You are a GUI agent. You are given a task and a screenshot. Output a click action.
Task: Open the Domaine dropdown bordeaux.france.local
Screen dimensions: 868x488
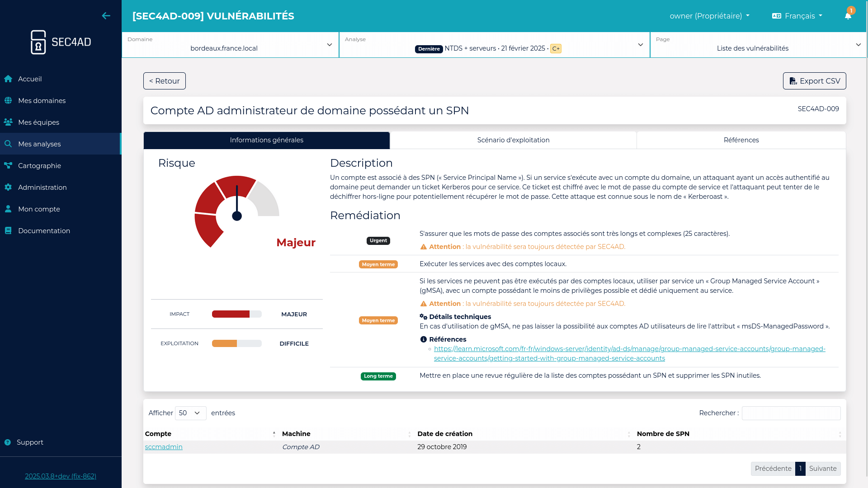(230, 45)
